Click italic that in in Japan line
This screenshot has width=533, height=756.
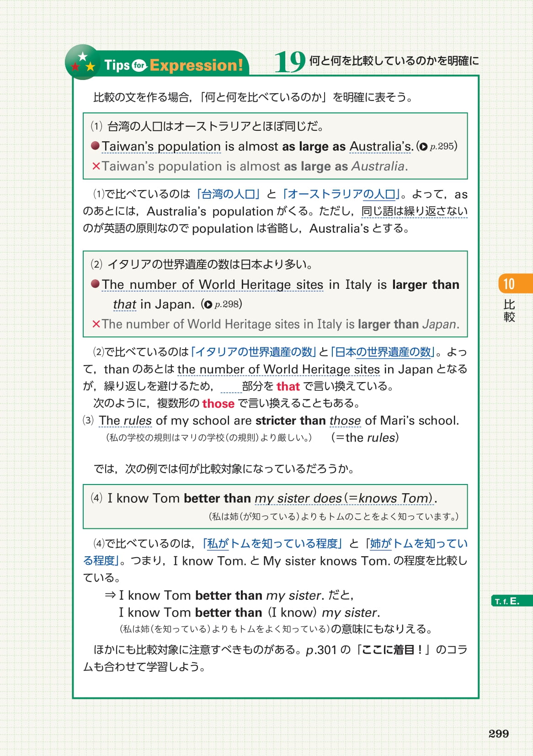pyautogui.click(x=124, y=304)
